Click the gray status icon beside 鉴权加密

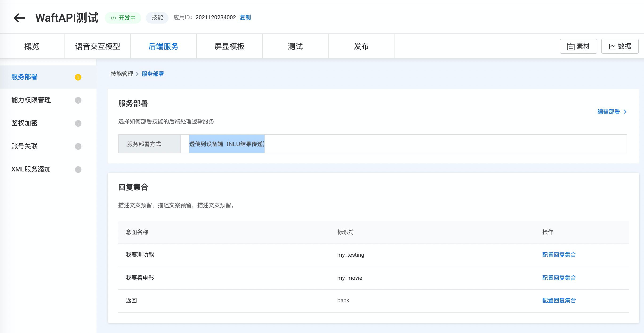78,123
